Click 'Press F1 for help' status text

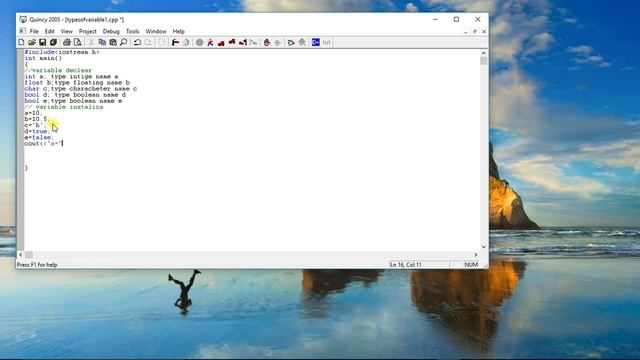tap(37, 265)
